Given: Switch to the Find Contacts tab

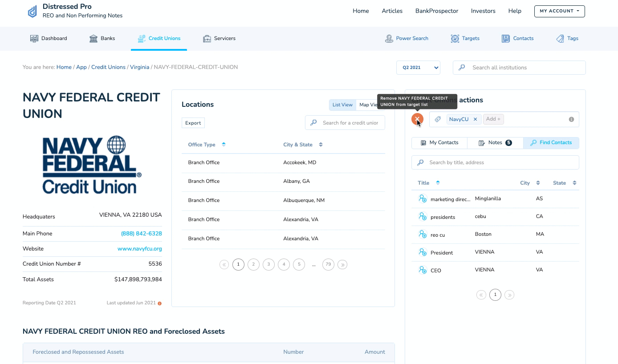Looking at the screenshot, I should (551, 143).
